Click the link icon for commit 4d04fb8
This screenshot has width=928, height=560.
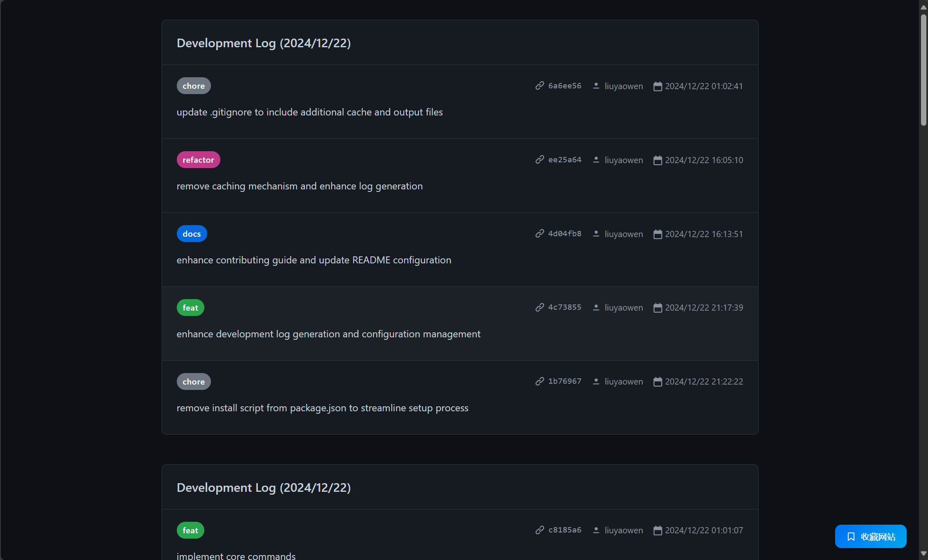[x=540, y=233]
